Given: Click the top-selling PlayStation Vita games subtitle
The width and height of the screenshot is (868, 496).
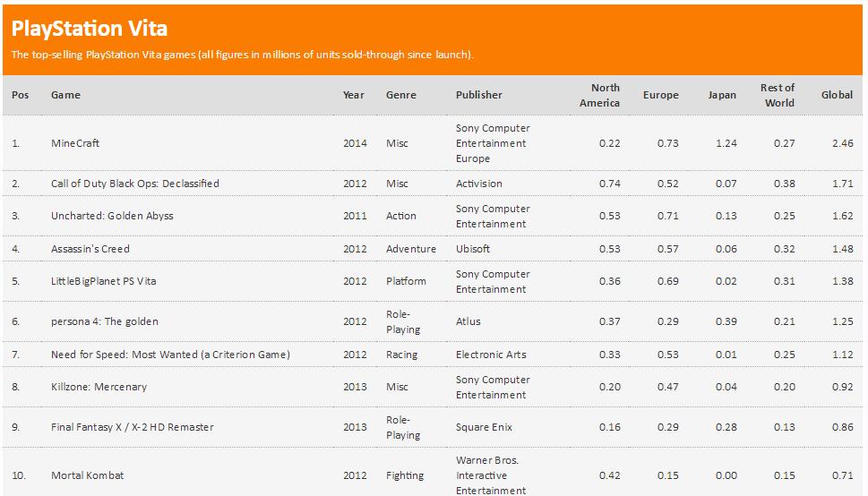Looking at the screenshot, I should click(x=242, y=55).
